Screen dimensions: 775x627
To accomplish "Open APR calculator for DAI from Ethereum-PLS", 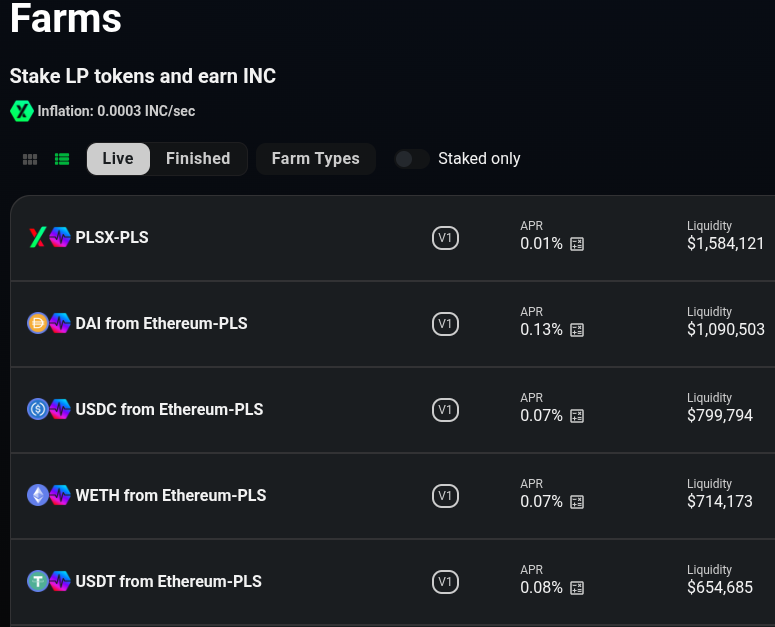I will click(577, 330).
